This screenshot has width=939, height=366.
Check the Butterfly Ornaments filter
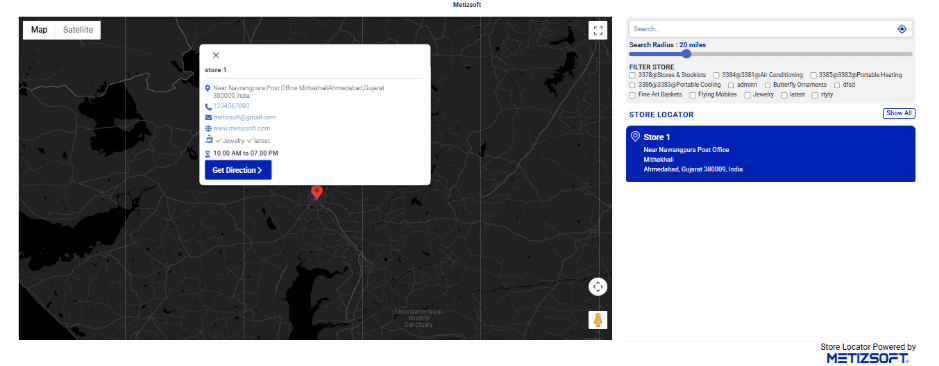768,85
